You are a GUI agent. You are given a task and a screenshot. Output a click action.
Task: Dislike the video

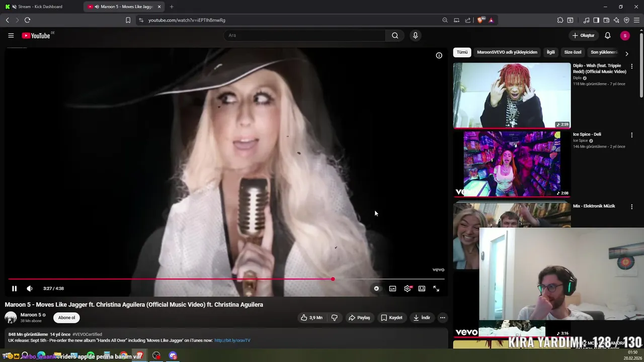(334, 318)
